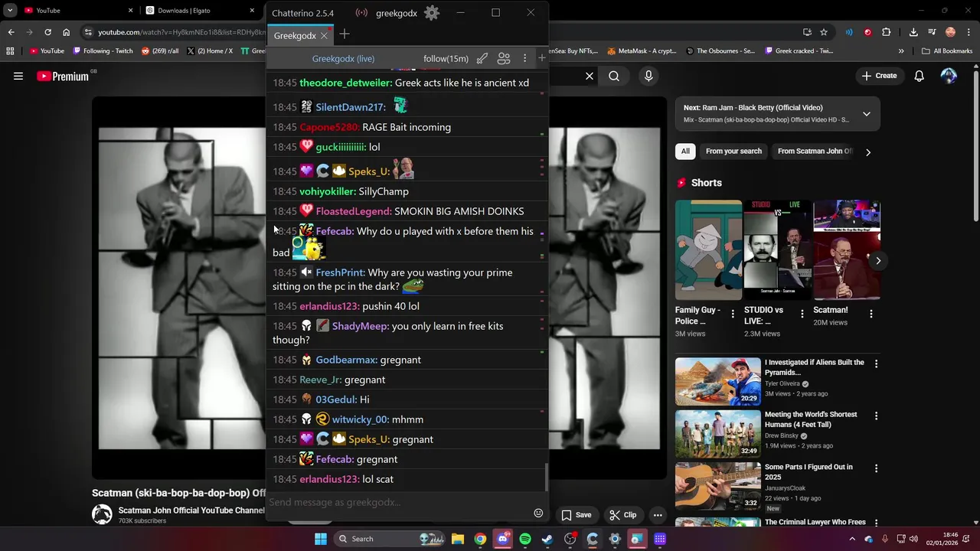Open the Family Guy Short thumbnail

tap(708, 250)
